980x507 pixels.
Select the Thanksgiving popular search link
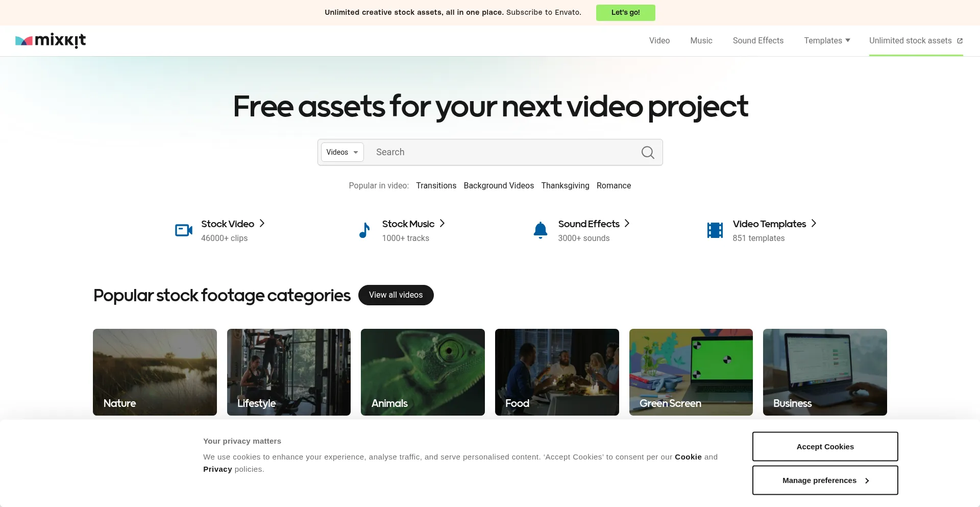pyautogui.click(x=565, y=185)
